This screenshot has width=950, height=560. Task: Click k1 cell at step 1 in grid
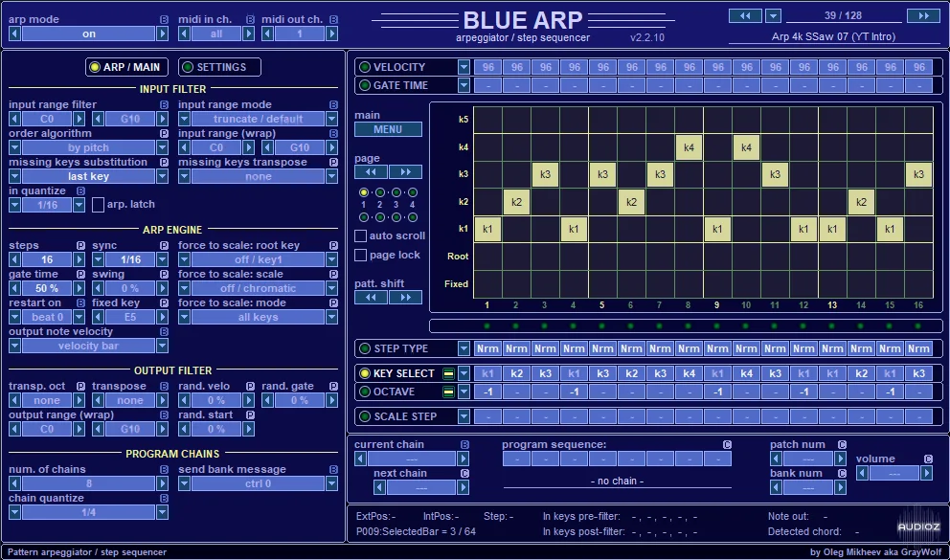click(x=487, y=230)
